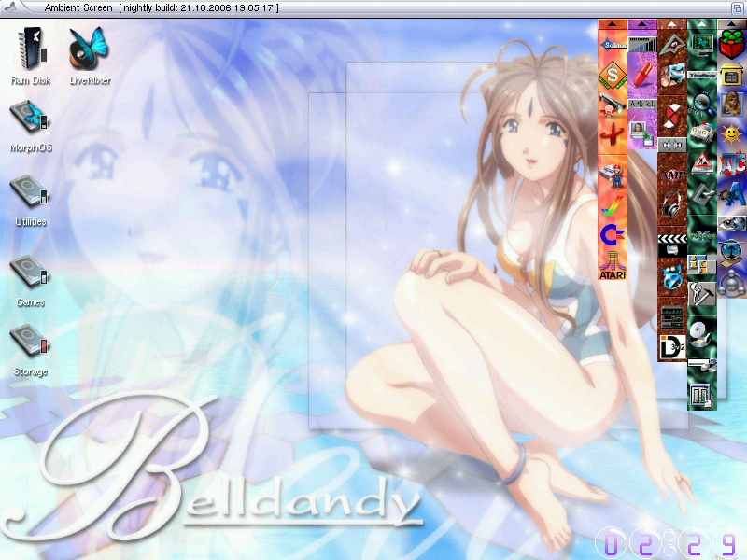Image resolution: width=747 pixels, height=560 pixels.
Task: Collapse the brown multimedia panel arrow
Action: point(671,24)
